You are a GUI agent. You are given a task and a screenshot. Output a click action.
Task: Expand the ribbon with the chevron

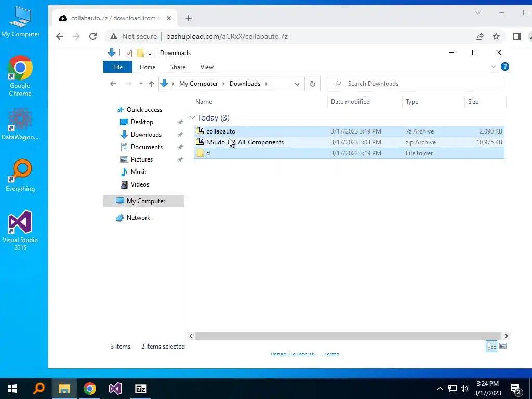(x=494, y=67)
